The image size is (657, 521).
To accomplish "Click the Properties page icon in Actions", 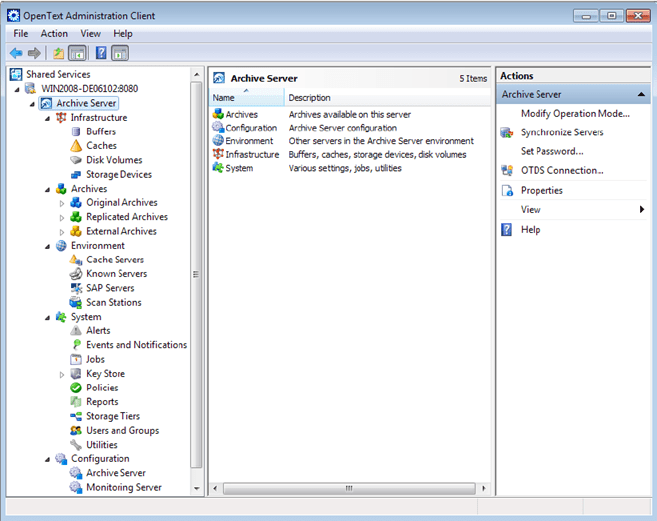I will click(x=507, y=191).
